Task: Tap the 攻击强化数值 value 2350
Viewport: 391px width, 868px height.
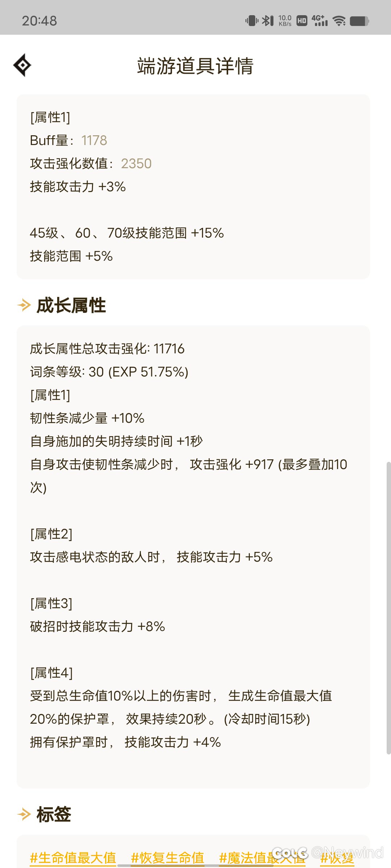Action: click(x=136, y=163)
